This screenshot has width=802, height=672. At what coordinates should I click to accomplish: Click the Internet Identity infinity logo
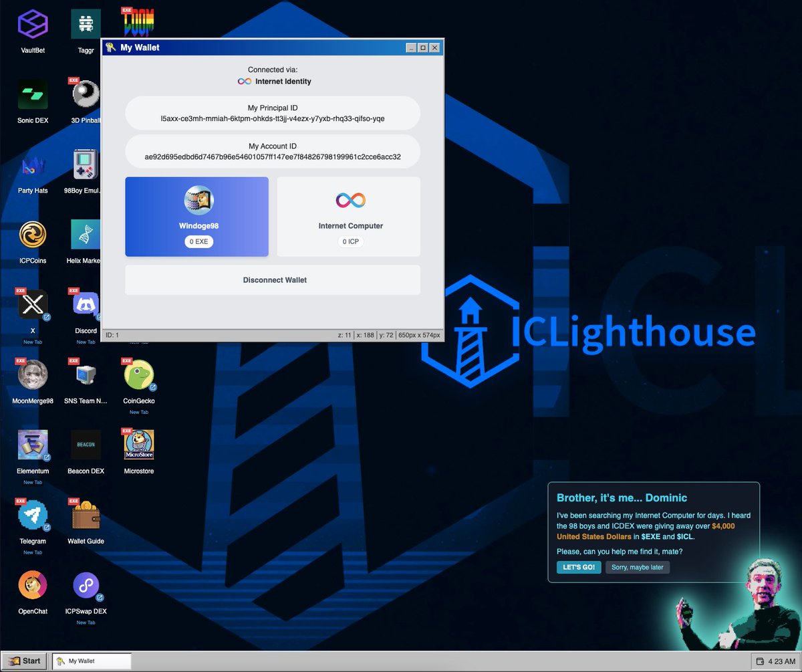point(245,82)
